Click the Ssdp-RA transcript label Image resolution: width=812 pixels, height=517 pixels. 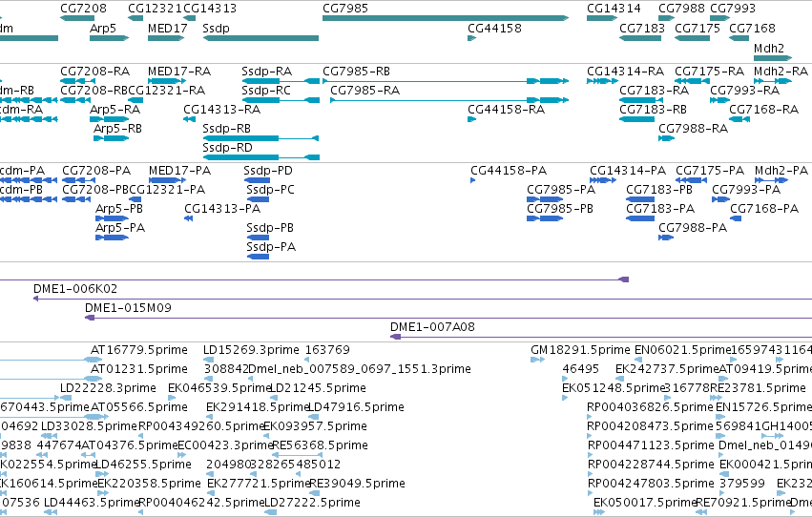tap(267, 71)
